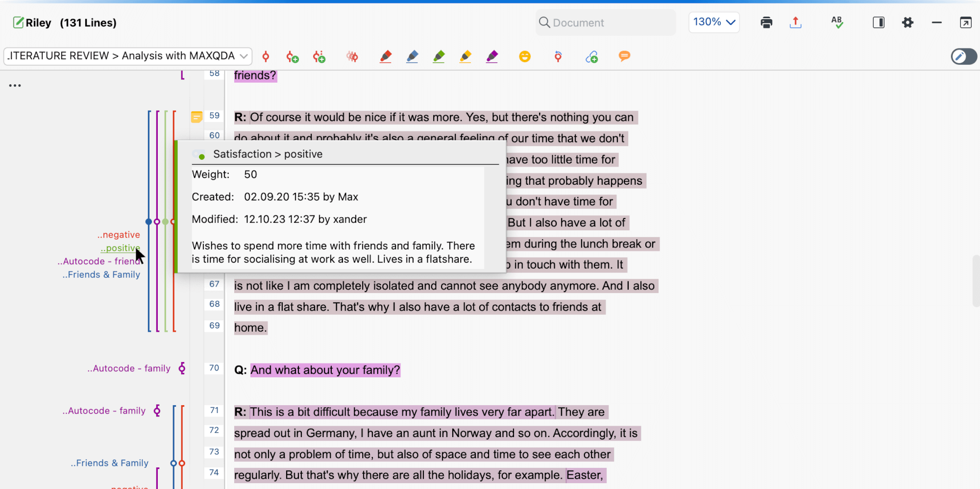Pop out the window with the arrow-box icon
The height and width of the screenshot is (489, 980).
point(965,23)
